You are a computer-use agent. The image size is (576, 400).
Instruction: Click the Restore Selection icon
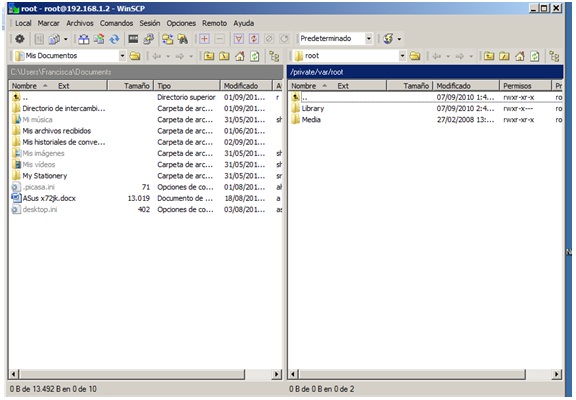pos(284,39)
